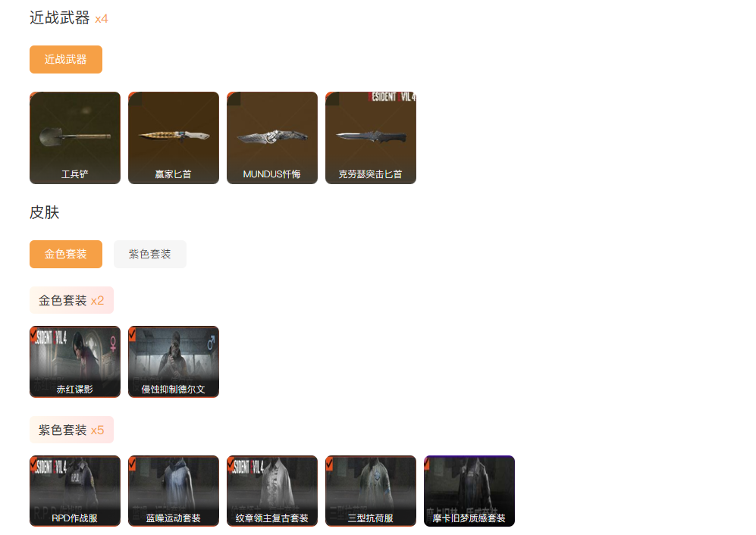Select the 摩卡旧梦质感套装 outfit card
Image resolution: width=756 pixels, height=535 pixels.
click(x=469, y=490)
